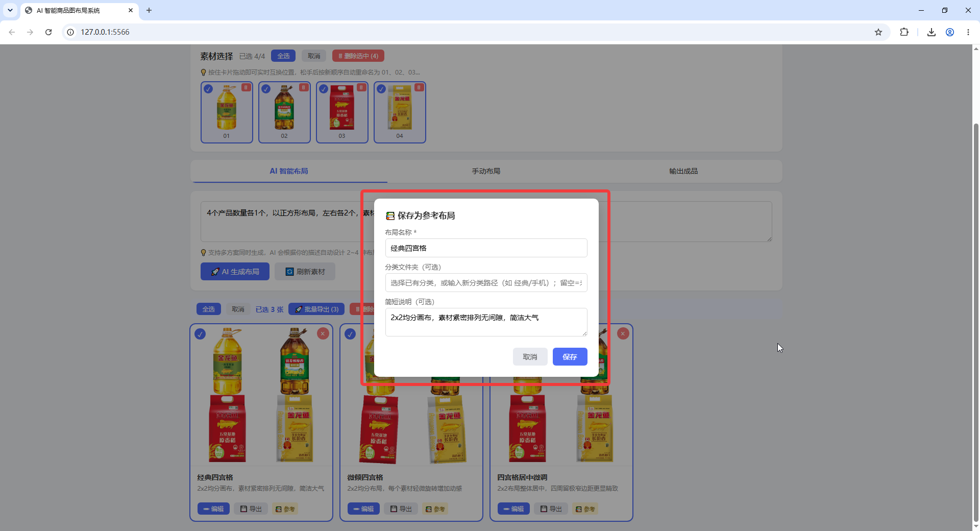Delete material 02 with its trash icon
Viewport: 980px width, 531px height.
(x=304, y=87)
